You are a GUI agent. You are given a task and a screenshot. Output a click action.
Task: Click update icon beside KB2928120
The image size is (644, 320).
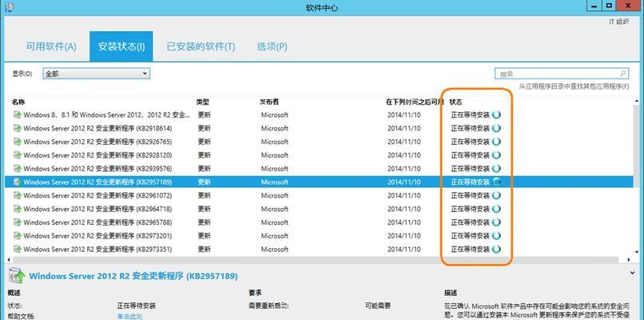coord(18,155)
